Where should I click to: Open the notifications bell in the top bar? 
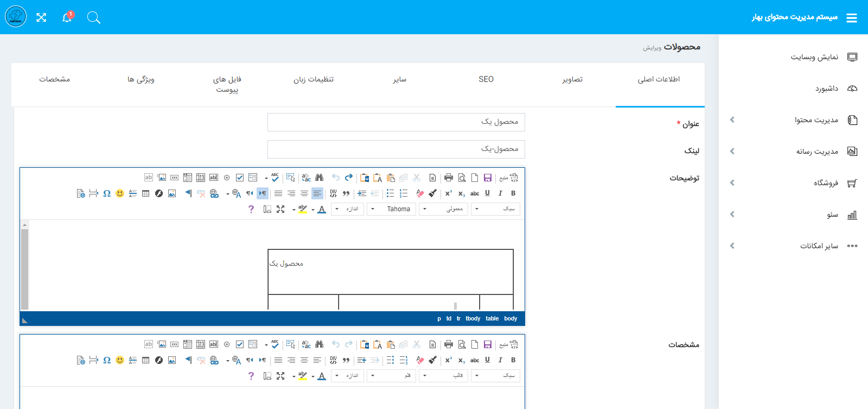click(x=67, y=17)
